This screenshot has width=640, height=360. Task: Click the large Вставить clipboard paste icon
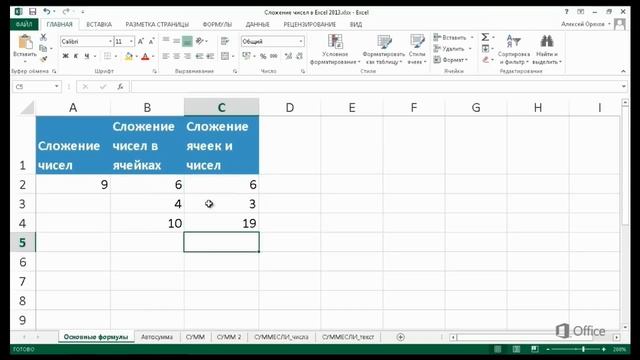(x=25, y=42)
